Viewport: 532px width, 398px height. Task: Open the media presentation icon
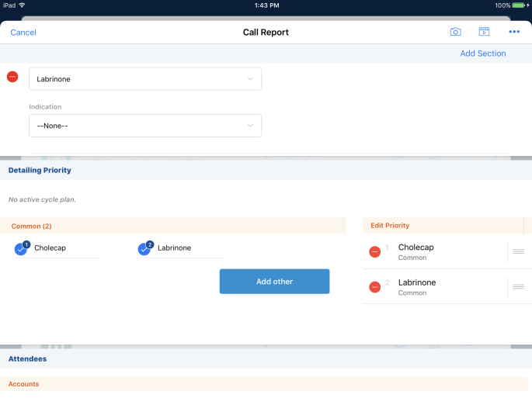pos(484,32)
